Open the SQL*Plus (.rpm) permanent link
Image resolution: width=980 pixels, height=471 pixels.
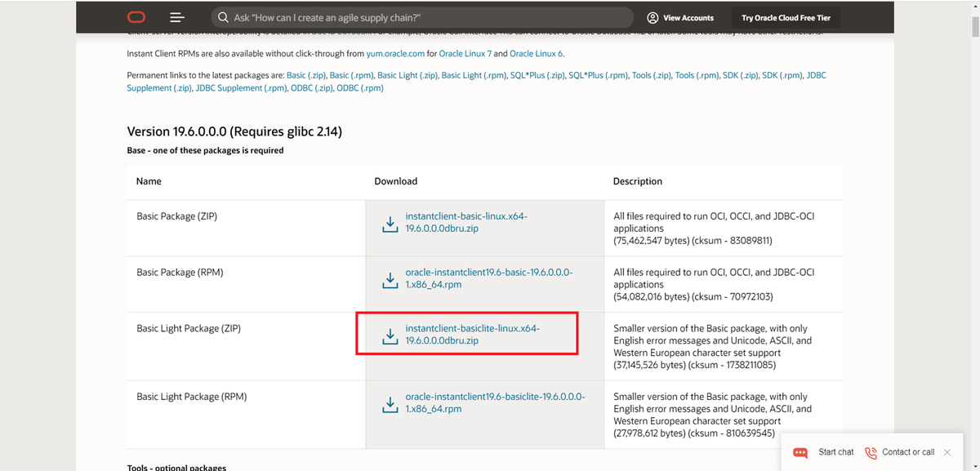click(598, 75)
